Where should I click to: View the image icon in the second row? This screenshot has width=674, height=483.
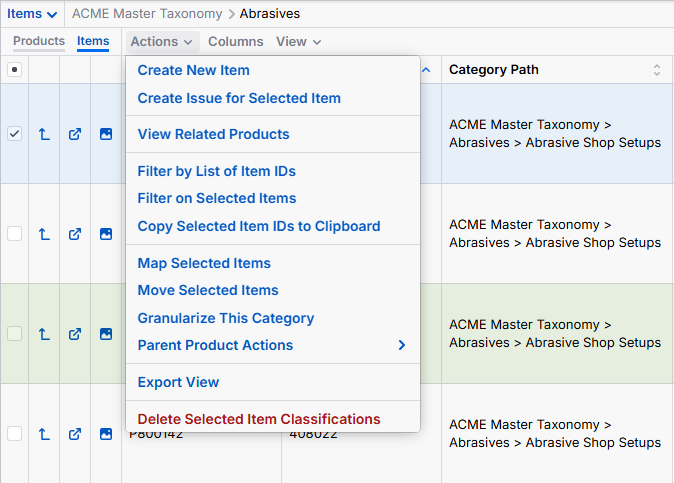pyautogui.click(x=106, y=234)
